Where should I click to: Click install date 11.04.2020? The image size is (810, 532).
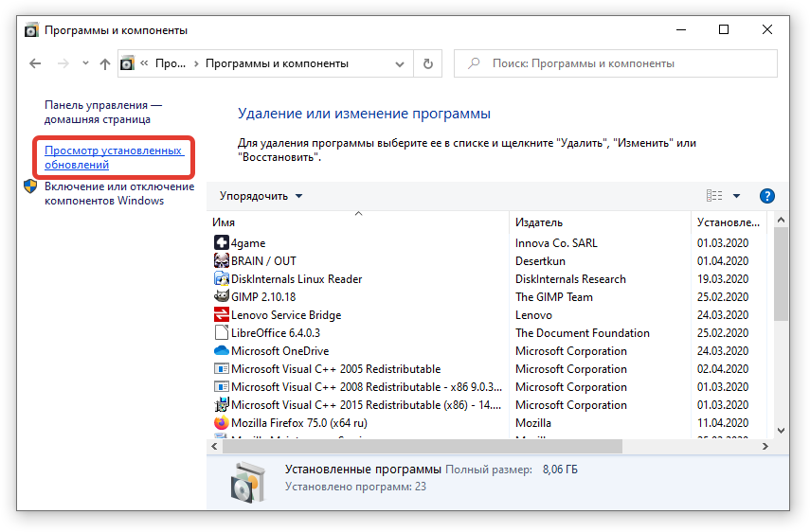coord(723,422)
